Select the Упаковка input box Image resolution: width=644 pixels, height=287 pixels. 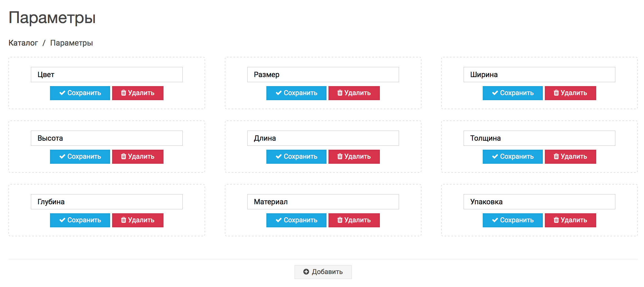coord(539,202)
